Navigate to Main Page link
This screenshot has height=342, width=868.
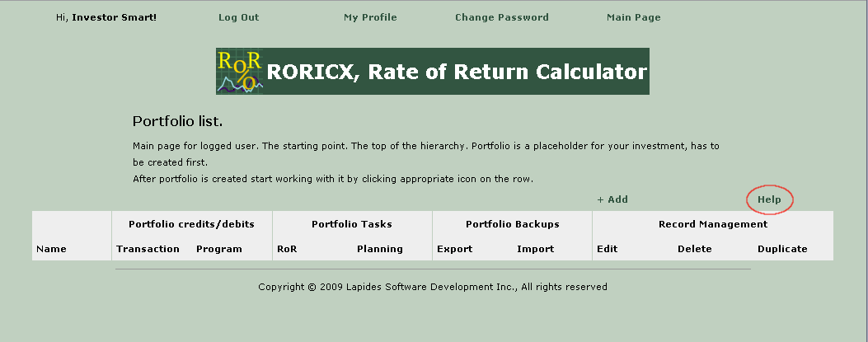[x=633, y=17]
